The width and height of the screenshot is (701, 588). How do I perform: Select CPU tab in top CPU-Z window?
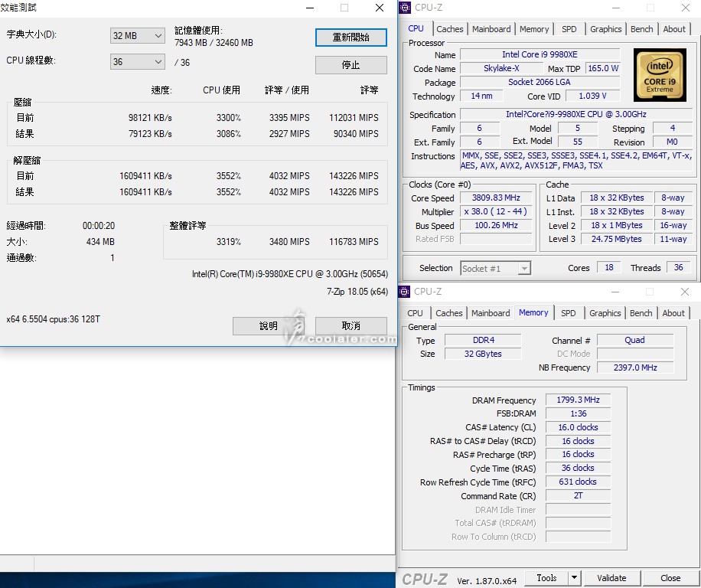(416, 28)
